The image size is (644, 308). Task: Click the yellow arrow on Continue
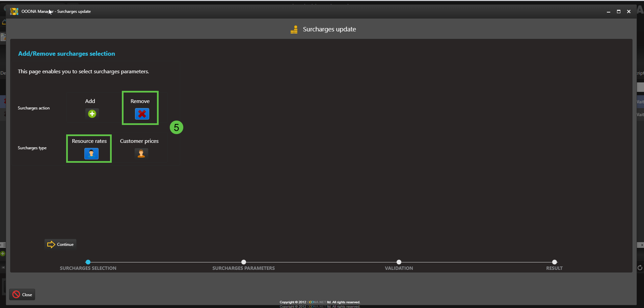click(x=51, y=245)
